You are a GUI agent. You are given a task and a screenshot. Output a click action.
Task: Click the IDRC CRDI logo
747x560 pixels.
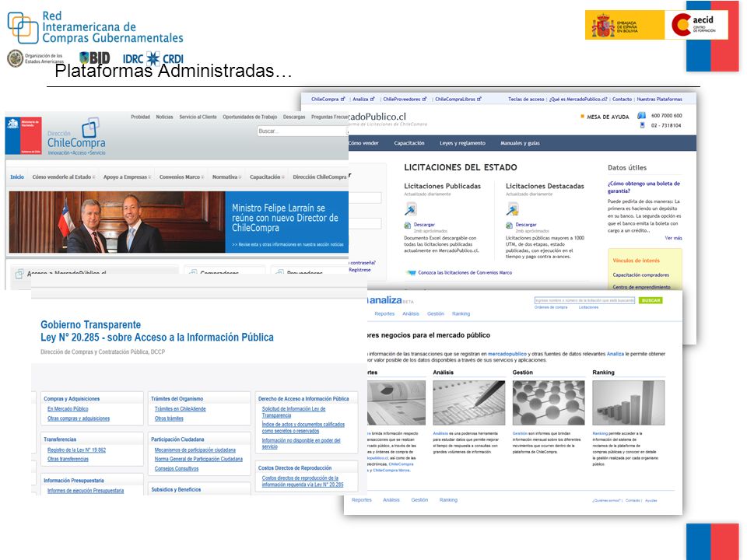click(153, 58)
